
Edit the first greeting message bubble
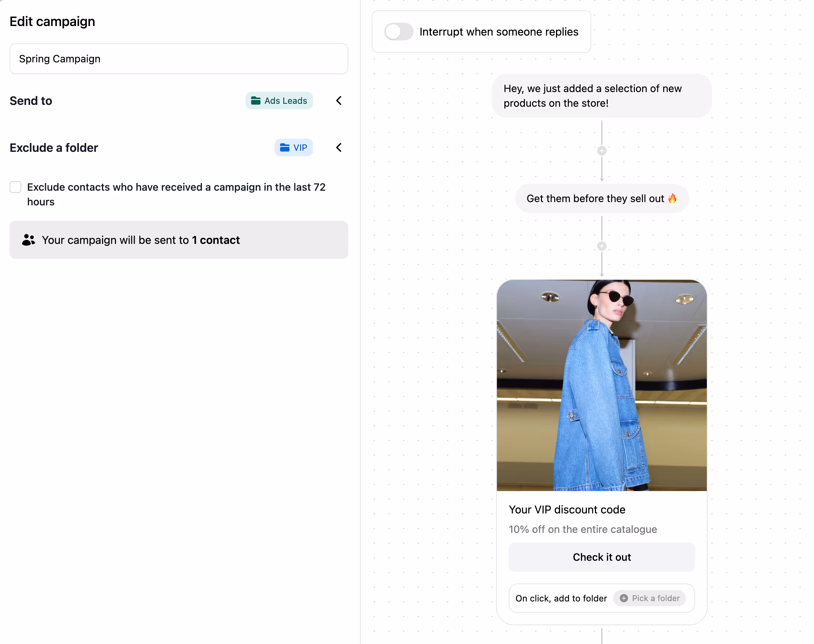coord(602,96)
